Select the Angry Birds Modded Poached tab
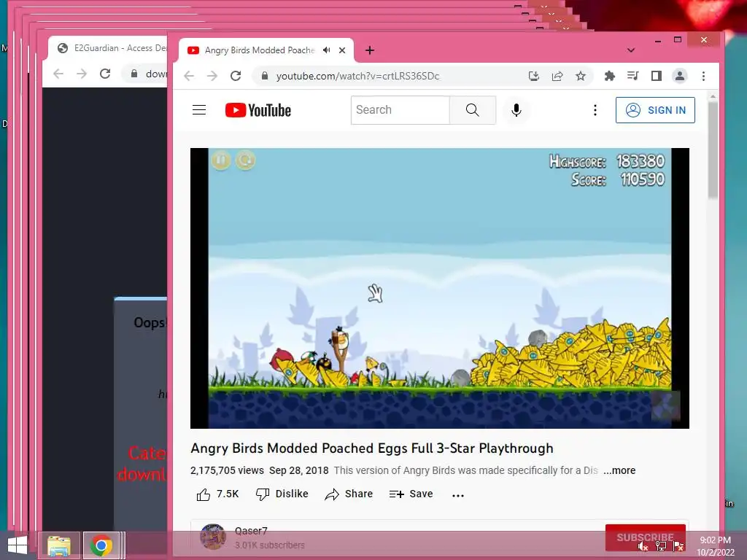 point(259,50)
